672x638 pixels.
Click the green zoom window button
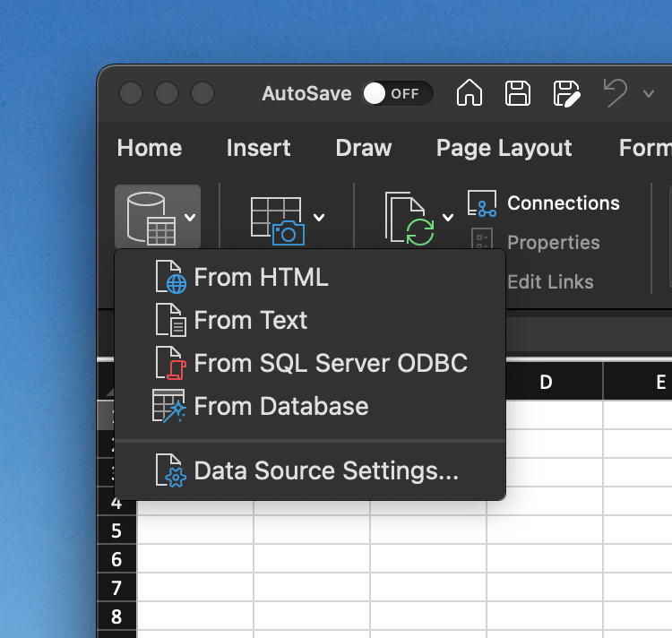click(202, 93)
